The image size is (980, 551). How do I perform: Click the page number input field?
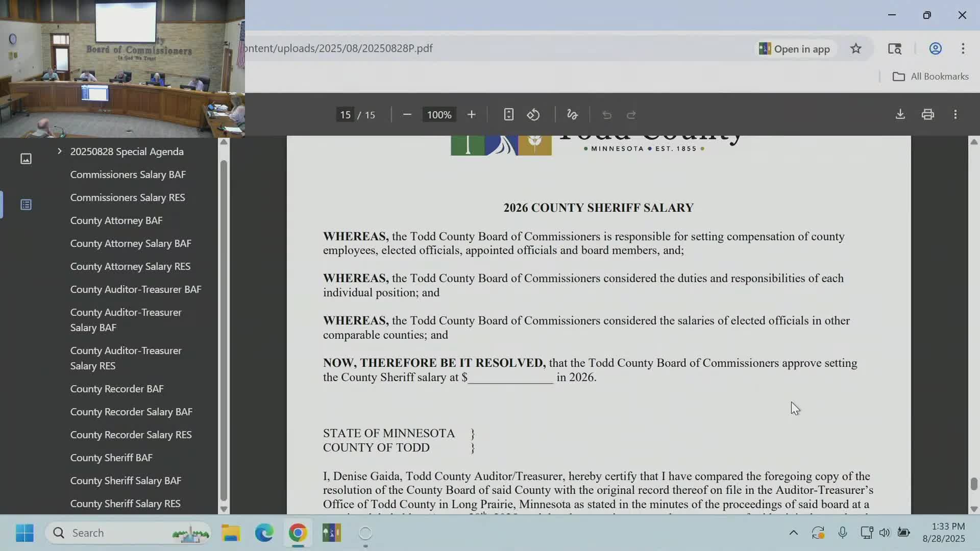click(x=345, y=114)
